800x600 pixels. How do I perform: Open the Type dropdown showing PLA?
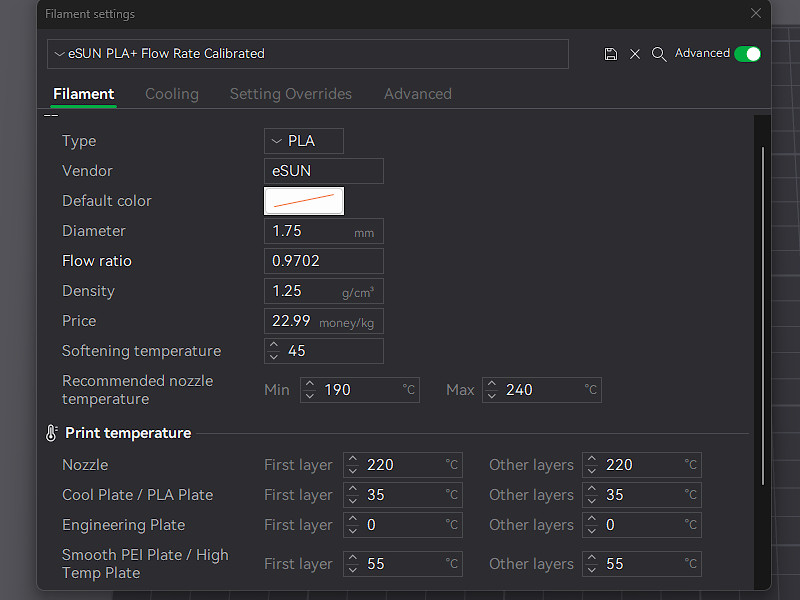tap(304, 141)
